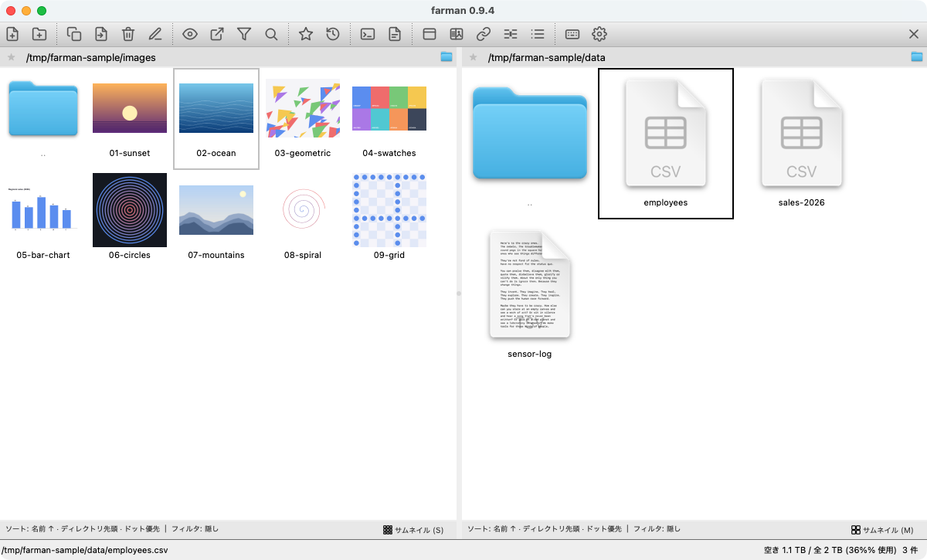Open bookmarks with the star toolbar icon

coord(306,34)
